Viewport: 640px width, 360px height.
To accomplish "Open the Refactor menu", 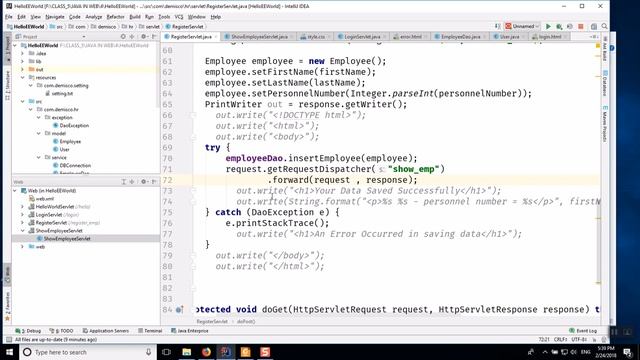I will pyautogui.click(x=115, y=17).
